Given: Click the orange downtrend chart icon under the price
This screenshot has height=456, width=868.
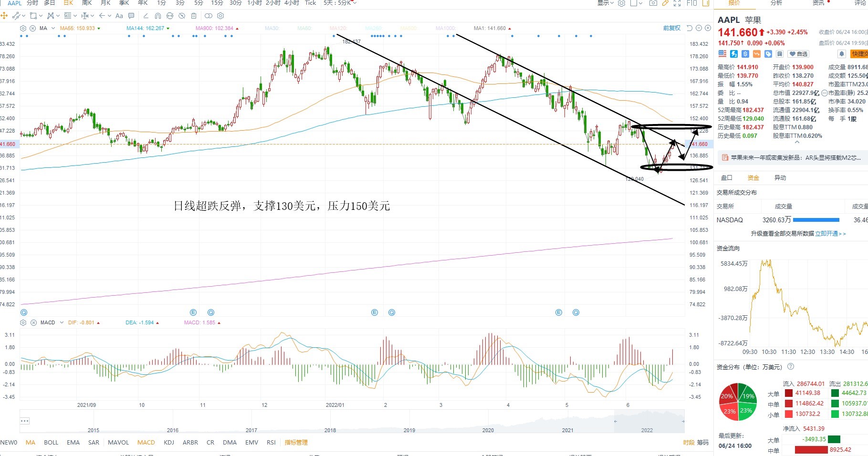Looking at the screenshot, I should point(757,54).
